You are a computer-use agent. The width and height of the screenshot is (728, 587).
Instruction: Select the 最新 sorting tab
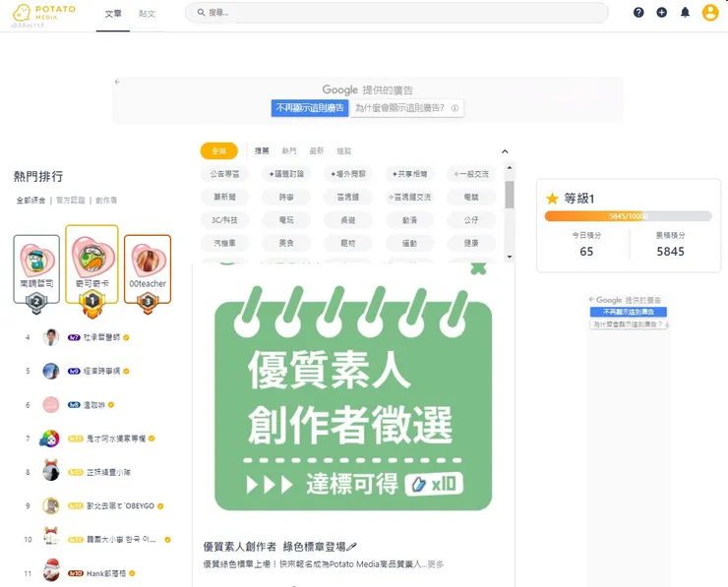click(316, 150)
